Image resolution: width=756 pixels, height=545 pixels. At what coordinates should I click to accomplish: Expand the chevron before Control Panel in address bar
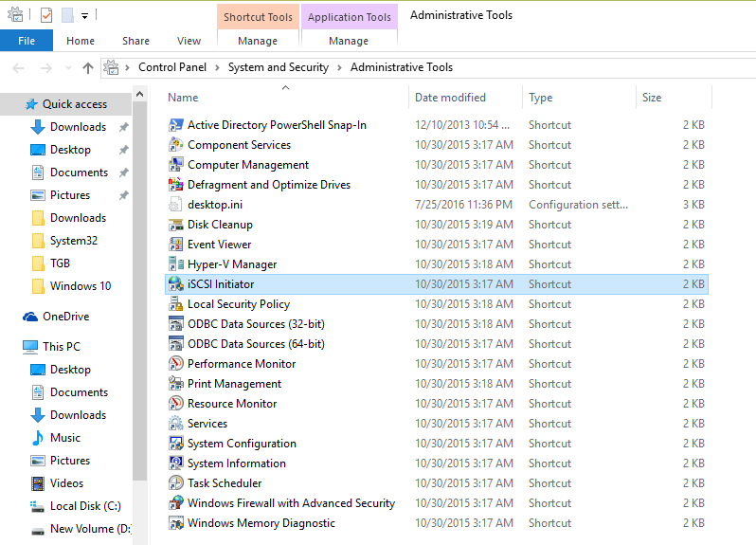(x=127, y=67)
